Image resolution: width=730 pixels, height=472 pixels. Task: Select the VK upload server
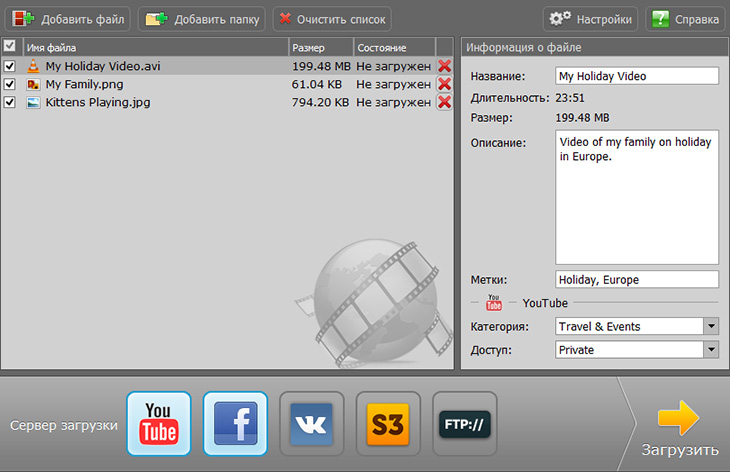312,424
